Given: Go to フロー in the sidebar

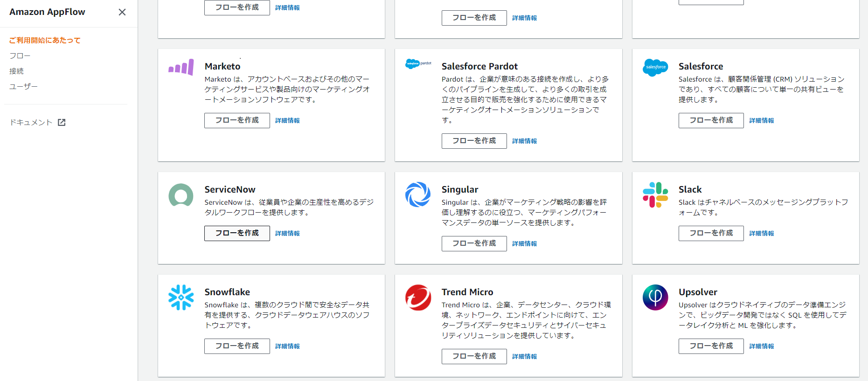Looking at the screenshot, I should (20, 55).
